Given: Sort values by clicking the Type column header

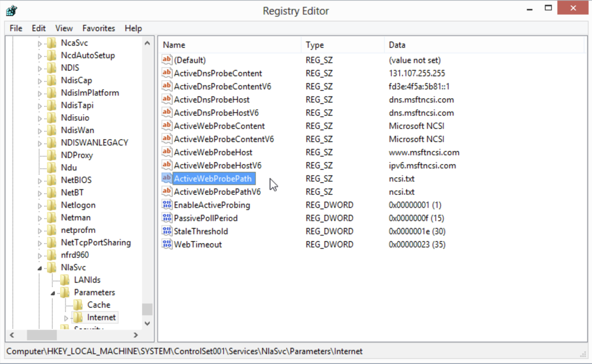Looking at the screenshot, I should click(x=315, y=44).
